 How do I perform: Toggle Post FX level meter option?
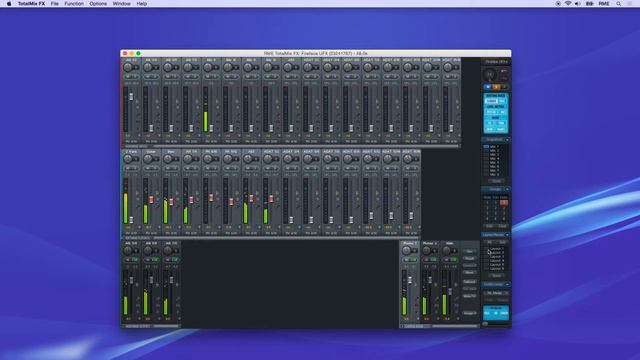point(491,112)
